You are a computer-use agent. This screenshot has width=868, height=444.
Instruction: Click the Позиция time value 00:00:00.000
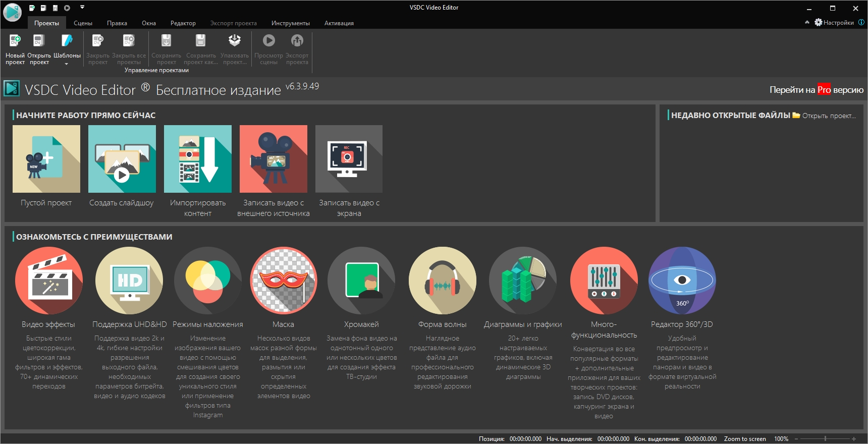525,439
